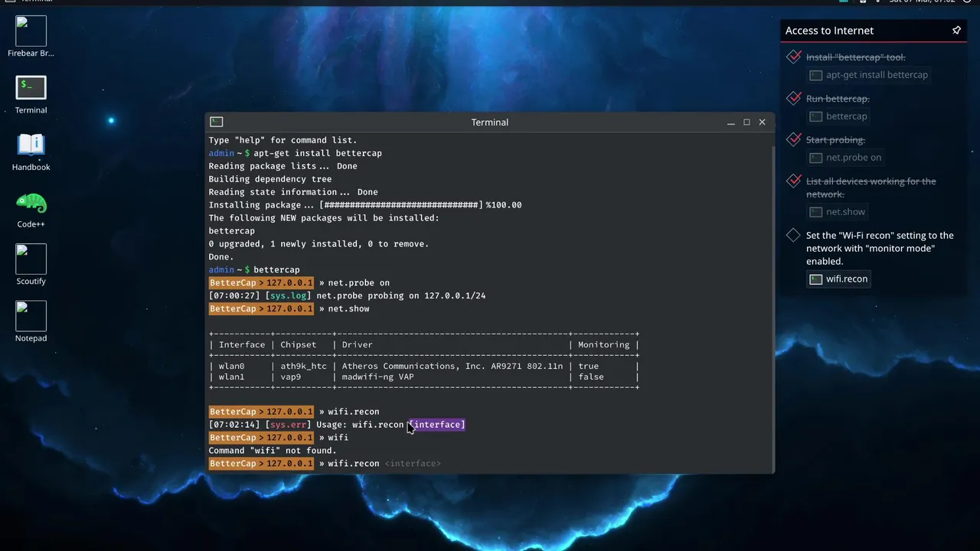Click the "Building dependency tree" line

(270, 179)
